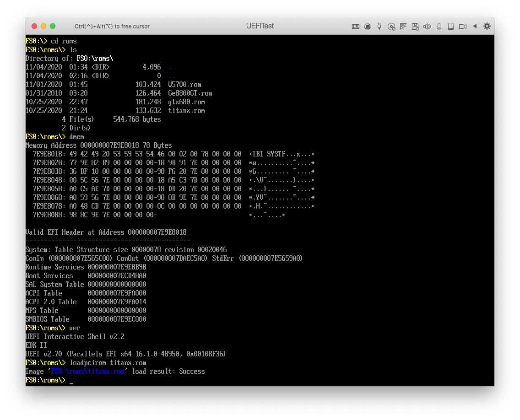Close the UEFITest window

34,26
